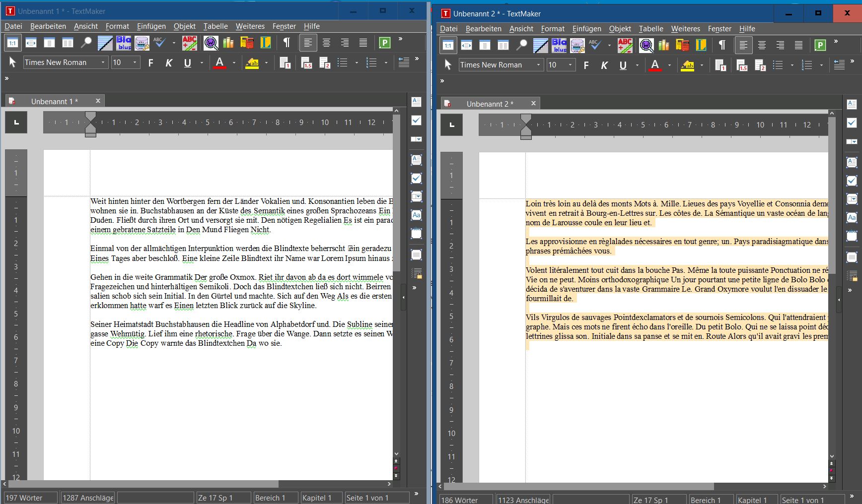
Task: Click '197 Wörter' in status bar
Action: (x=30, y=498)
